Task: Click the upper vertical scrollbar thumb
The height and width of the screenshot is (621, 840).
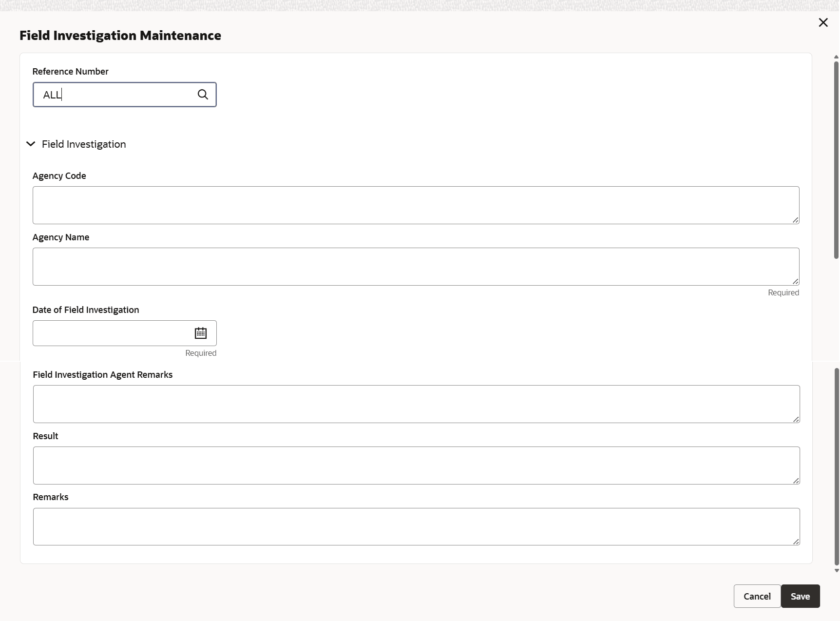Action: (x=837, y=160)
